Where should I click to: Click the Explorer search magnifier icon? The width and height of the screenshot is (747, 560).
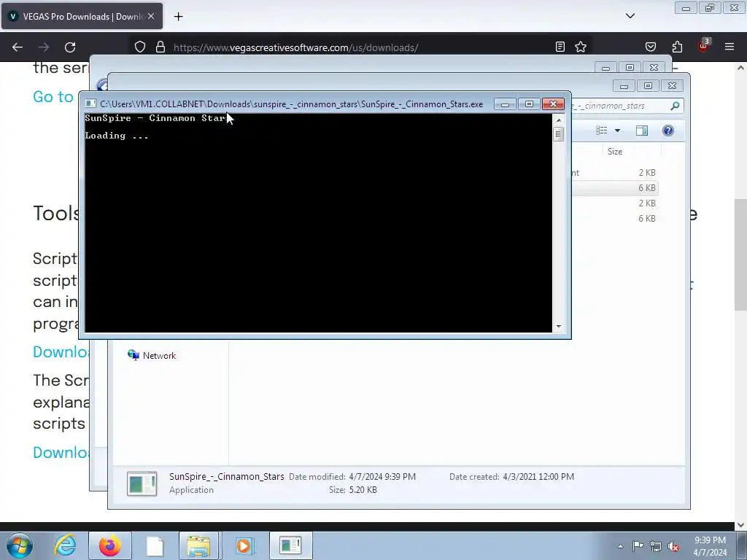675,106
